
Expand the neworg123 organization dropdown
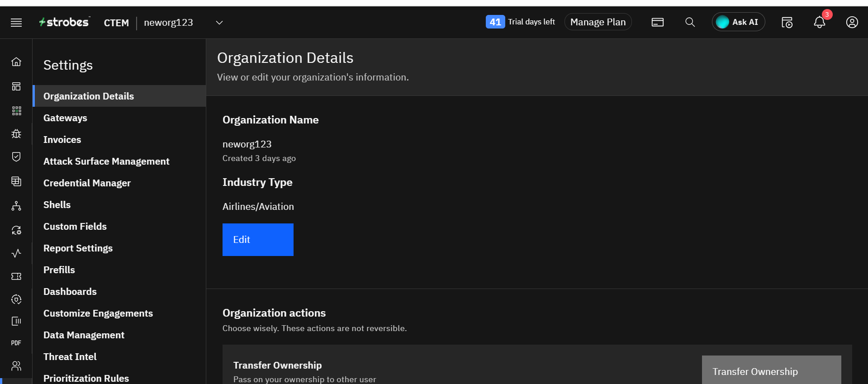tap(219, 23)
